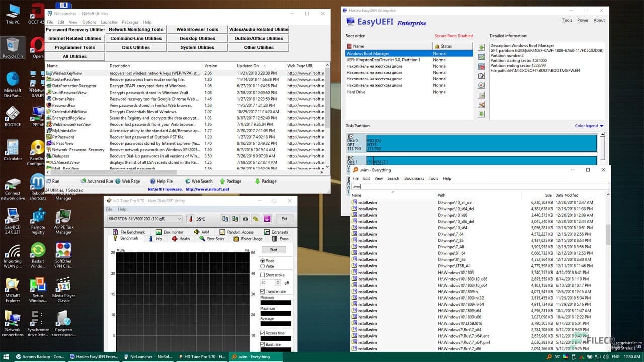Open the Packages menu in NirLauncher
This screenshot has width=644, height=362.
click(130, 22)
